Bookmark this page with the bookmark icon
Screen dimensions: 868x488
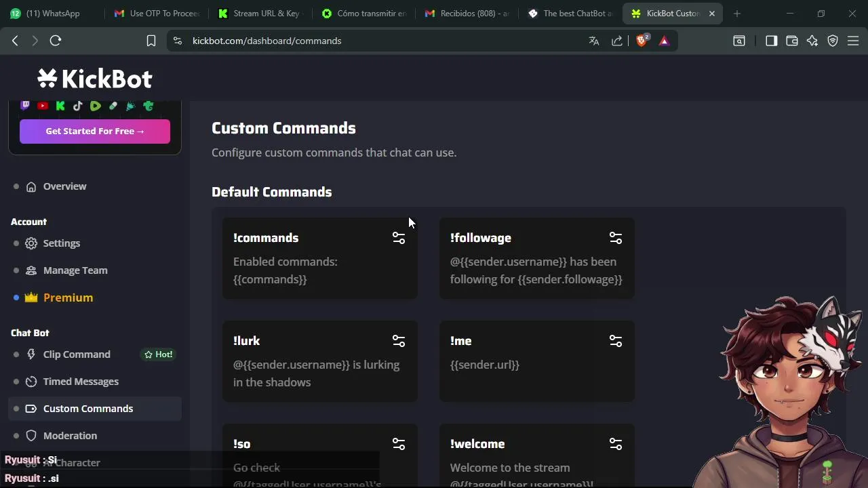(x=151, y=41)
